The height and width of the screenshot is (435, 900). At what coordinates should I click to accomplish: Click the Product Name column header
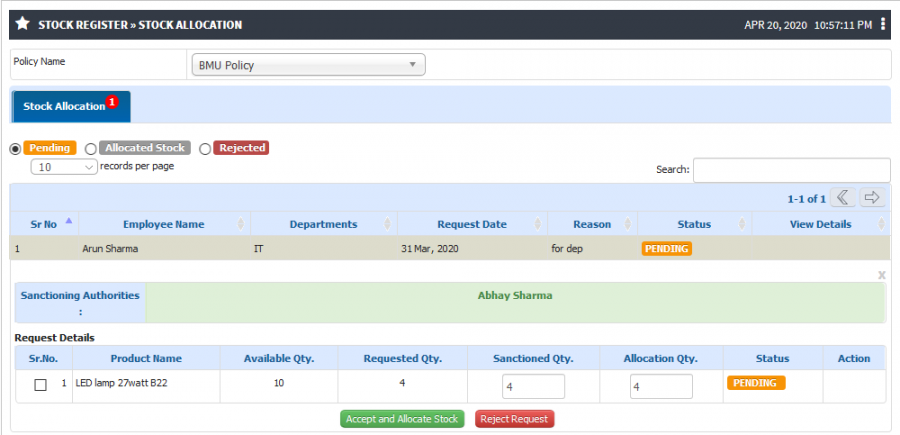point(146,358)
